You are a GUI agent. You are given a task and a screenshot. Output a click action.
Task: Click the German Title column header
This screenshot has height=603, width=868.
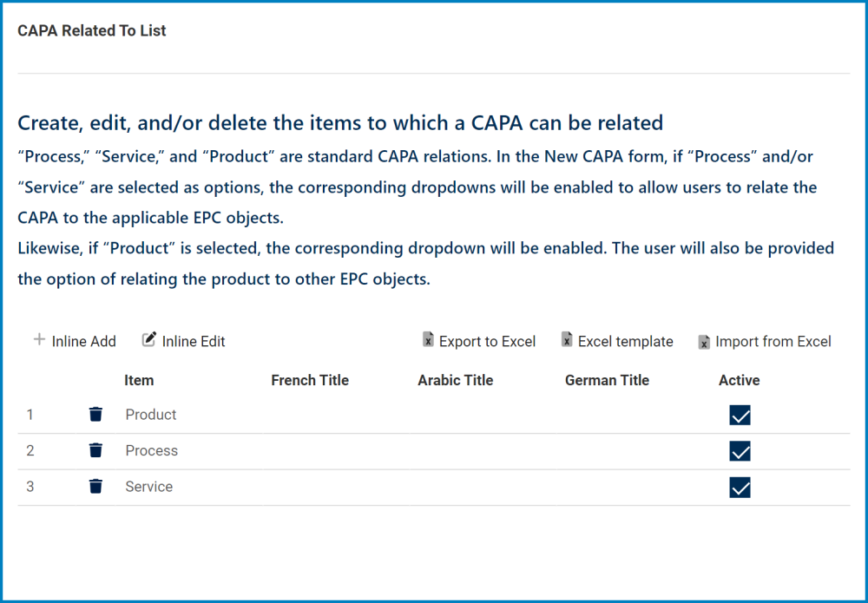[x=607, y=380]
